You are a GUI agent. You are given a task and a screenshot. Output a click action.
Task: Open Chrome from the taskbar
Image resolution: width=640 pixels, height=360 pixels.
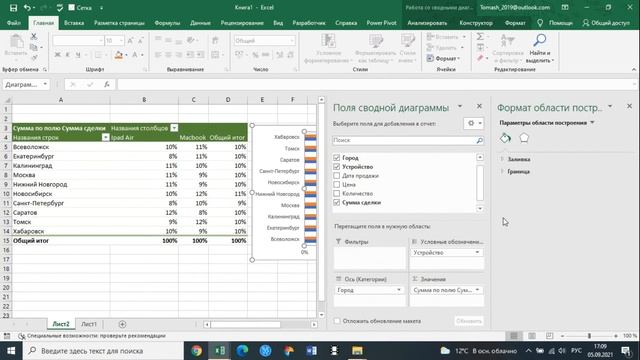tap(197, 351)
